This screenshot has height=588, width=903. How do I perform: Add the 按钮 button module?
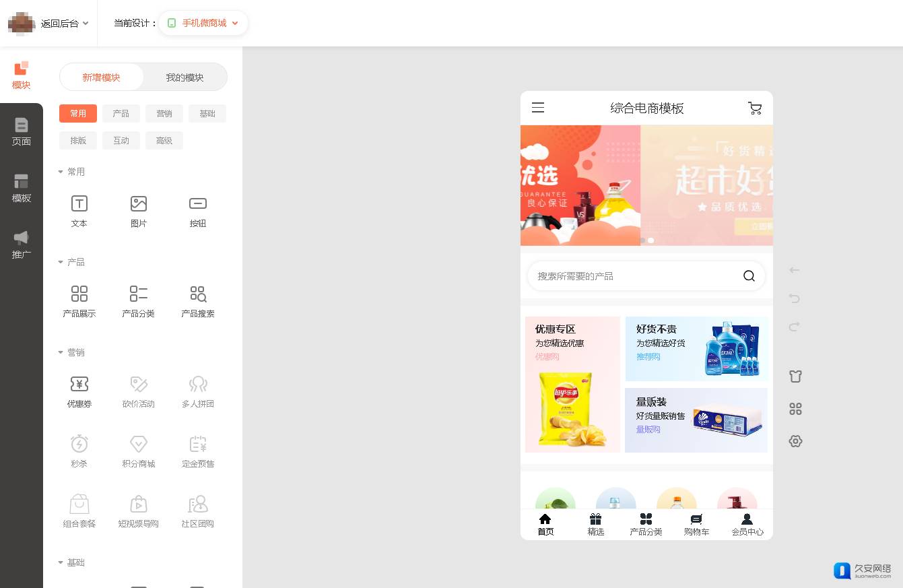[198, 204]
